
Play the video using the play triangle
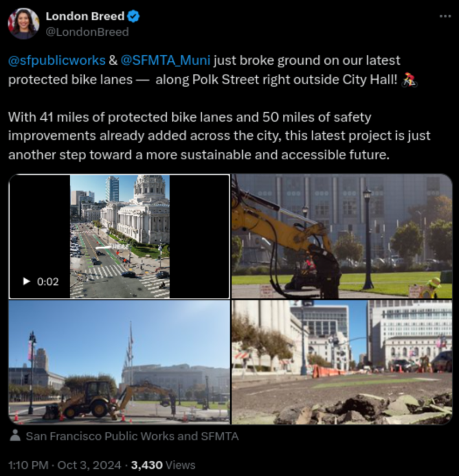(27, 282)
